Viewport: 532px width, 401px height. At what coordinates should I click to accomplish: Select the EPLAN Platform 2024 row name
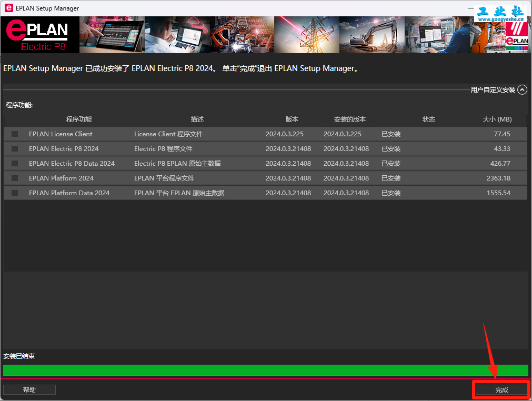pyautogui.click(x=61, y=178)
